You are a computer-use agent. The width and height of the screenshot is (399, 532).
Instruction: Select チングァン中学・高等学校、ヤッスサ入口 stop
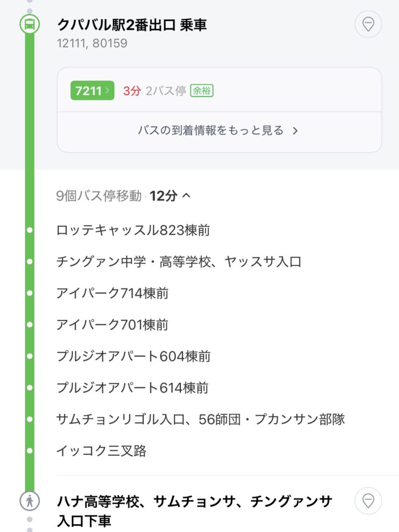[179, 262]
